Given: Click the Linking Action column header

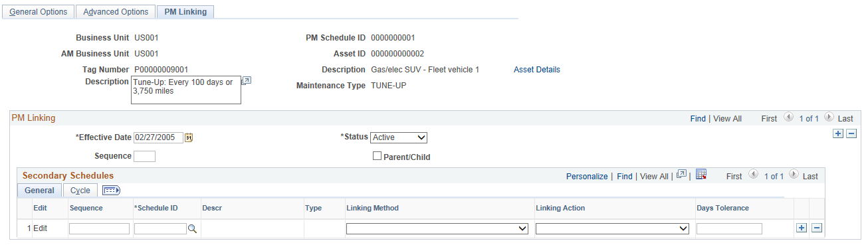Looking at the screenshot, I should tap(560, 208).
